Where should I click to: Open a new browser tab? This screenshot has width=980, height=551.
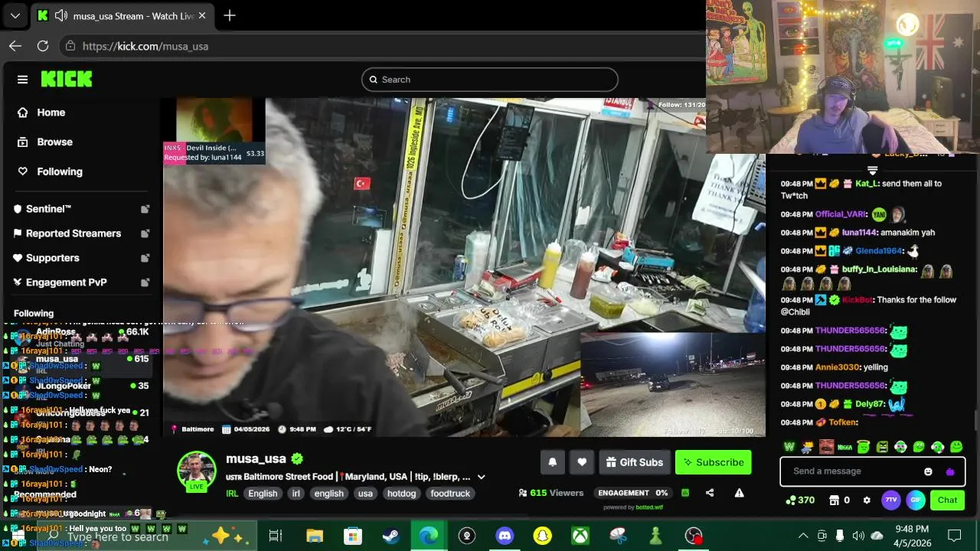[x=230, y=15]
